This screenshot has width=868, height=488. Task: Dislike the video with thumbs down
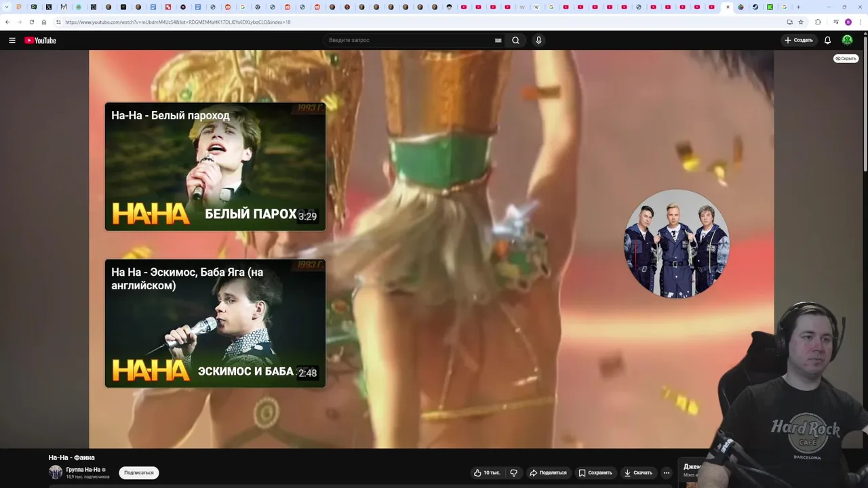pyautogui.click(x=513, y=472)
